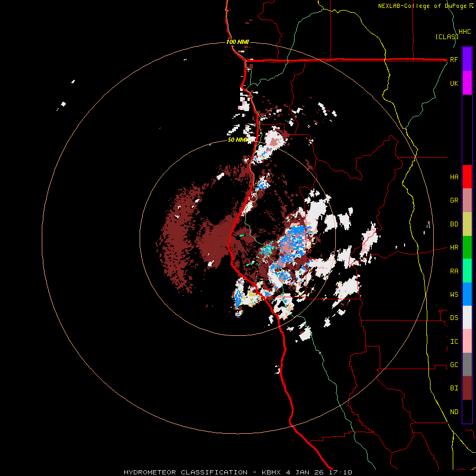Click the 100 NMI range ring label
Image resolution: width=476 pixels, height=476 pixels.
(237, 42)
